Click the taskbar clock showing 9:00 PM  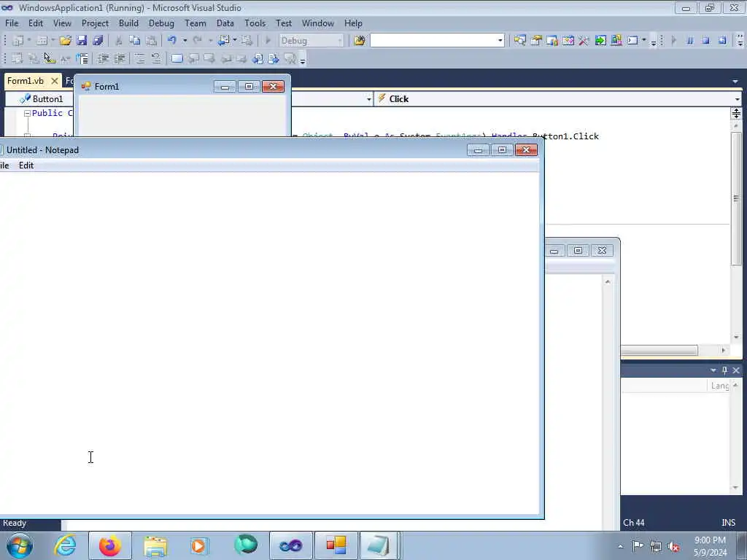pos(710,546)
